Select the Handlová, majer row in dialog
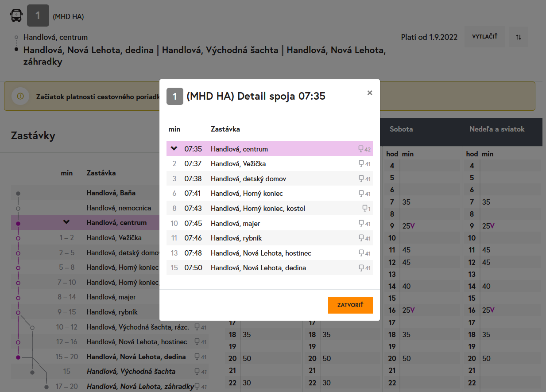This screenshot has height=392, width=546. pos(269,223)
